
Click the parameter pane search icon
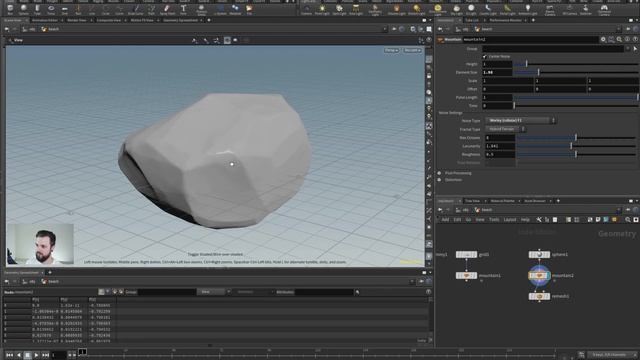619,40
